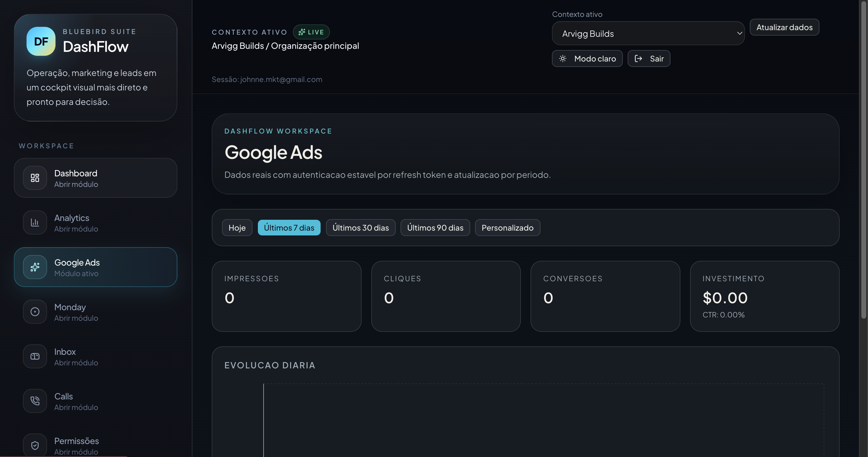868x457 pixels.
Task: Click the Dashboard grid icon
Action: coord(35,178)
